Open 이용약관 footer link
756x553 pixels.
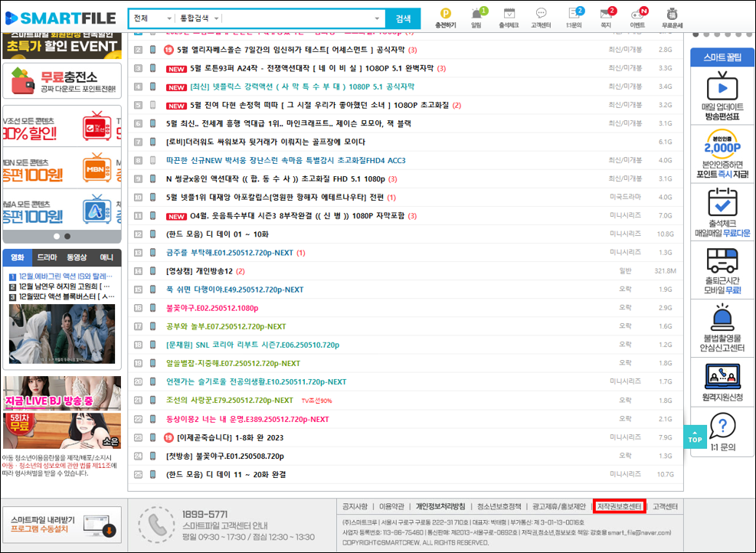(391, 506)
